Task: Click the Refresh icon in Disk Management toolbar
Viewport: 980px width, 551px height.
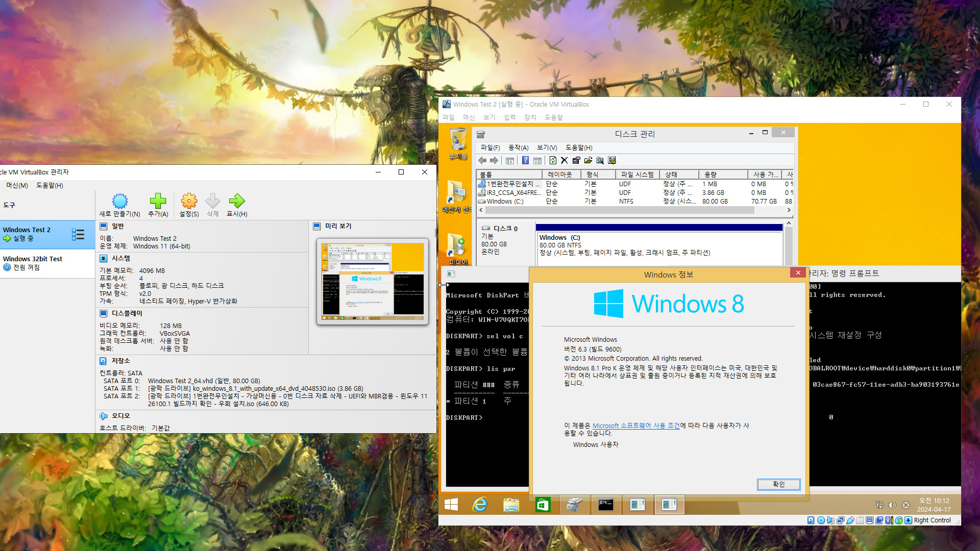Action: tap(553, 161)
